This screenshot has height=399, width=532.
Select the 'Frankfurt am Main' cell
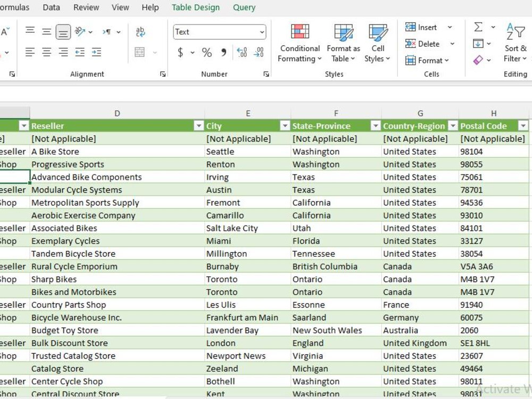tap(248, 318)
